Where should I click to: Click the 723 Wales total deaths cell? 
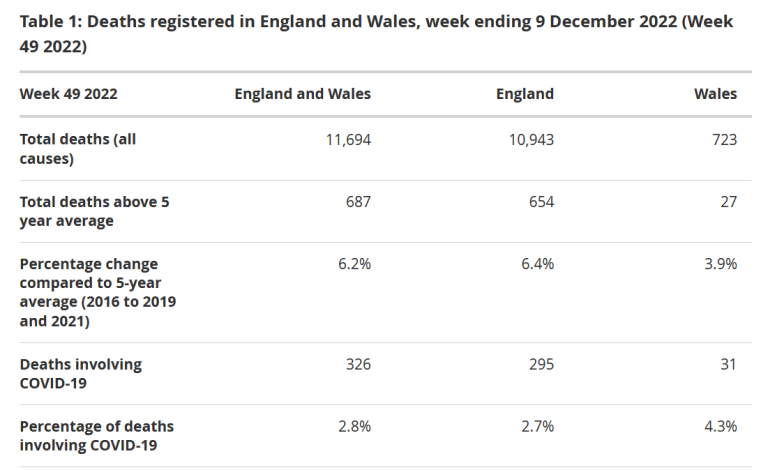tap(724, 140)
